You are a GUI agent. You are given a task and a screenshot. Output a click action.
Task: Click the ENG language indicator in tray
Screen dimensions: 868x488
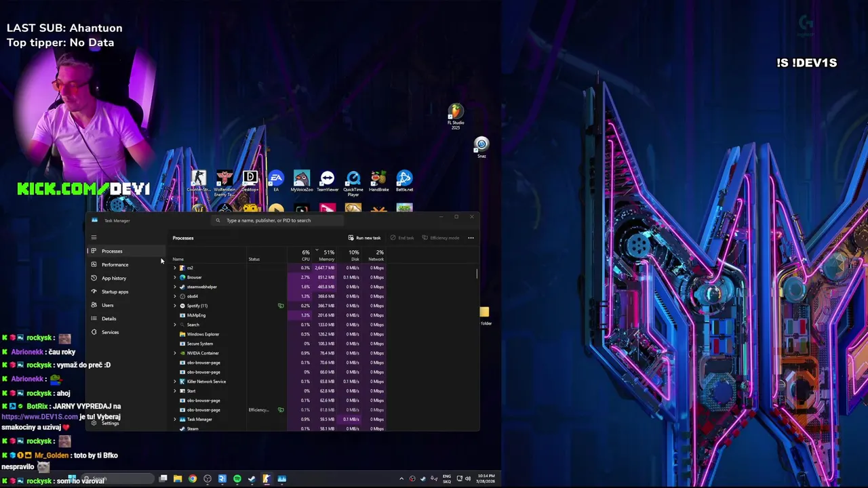pos(447,479)
